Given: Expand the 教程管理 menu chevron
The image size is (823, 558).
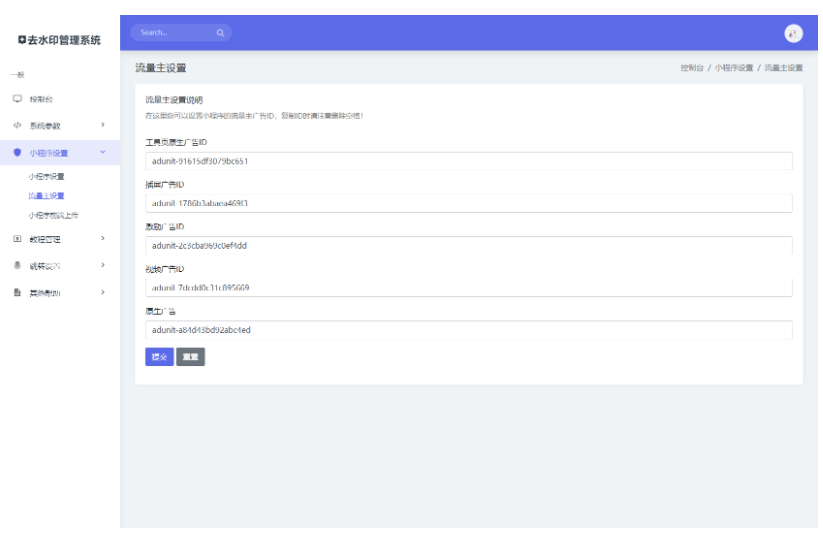Looking at the screenshot, I should coord(103,238).
